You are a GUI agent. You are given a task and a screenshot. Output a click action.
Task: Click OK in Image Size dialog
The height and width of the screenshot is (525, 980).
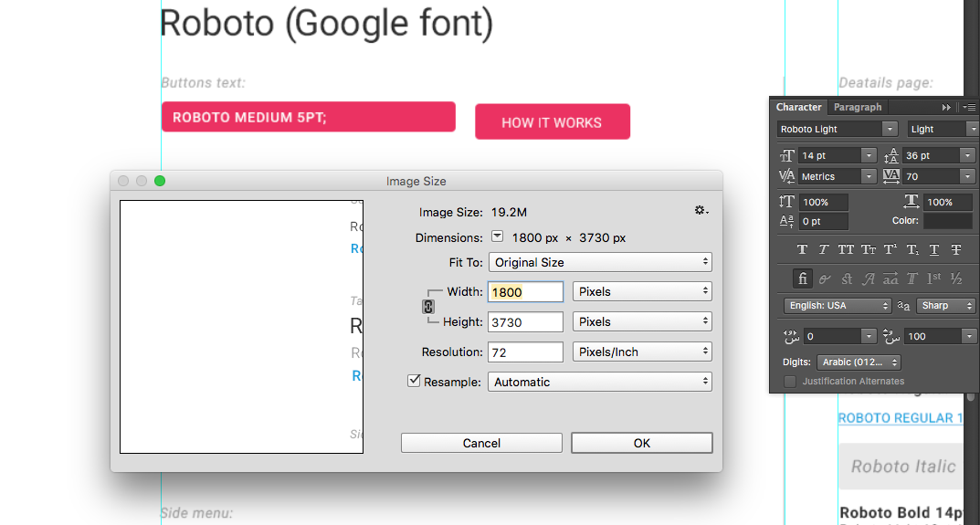[x=642, y=443]
